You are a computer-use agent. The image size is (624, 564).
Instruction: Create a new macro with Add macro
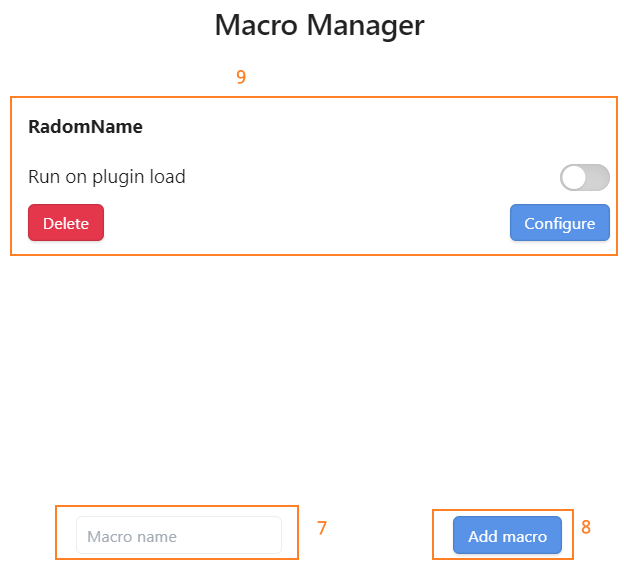[507, 536]
